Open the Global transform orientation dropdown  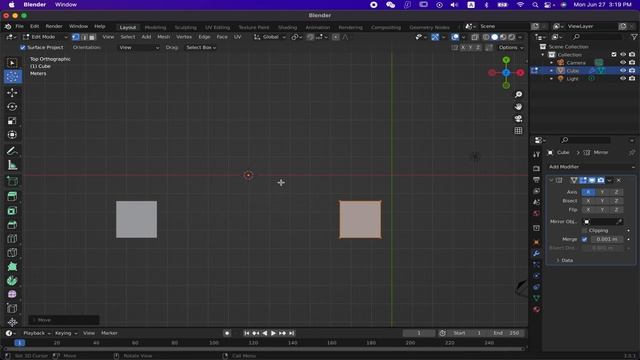point(269,37)
